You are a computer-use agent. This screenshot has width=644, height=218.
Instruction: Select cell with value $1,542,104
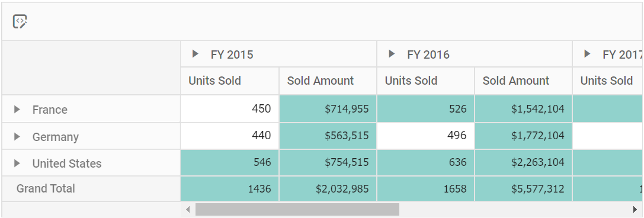(523, 109)
